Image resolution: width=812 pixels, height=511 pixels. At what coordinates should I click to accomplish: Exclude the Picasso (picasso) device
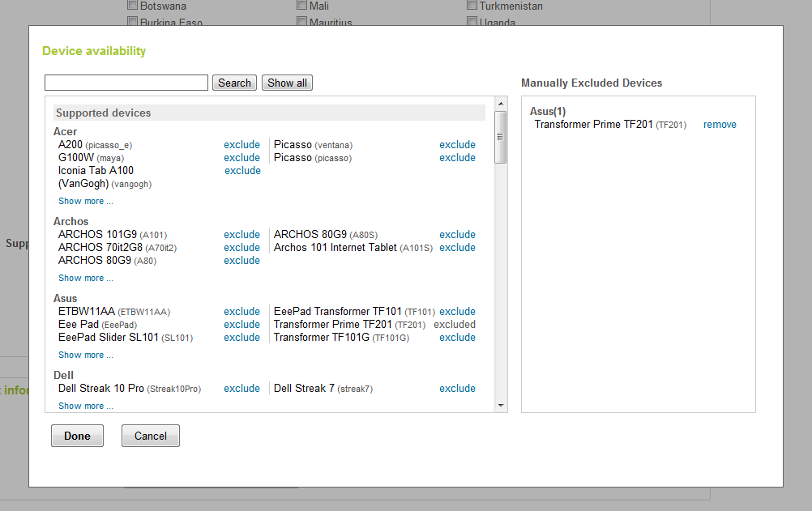click(x=457, y=158)
